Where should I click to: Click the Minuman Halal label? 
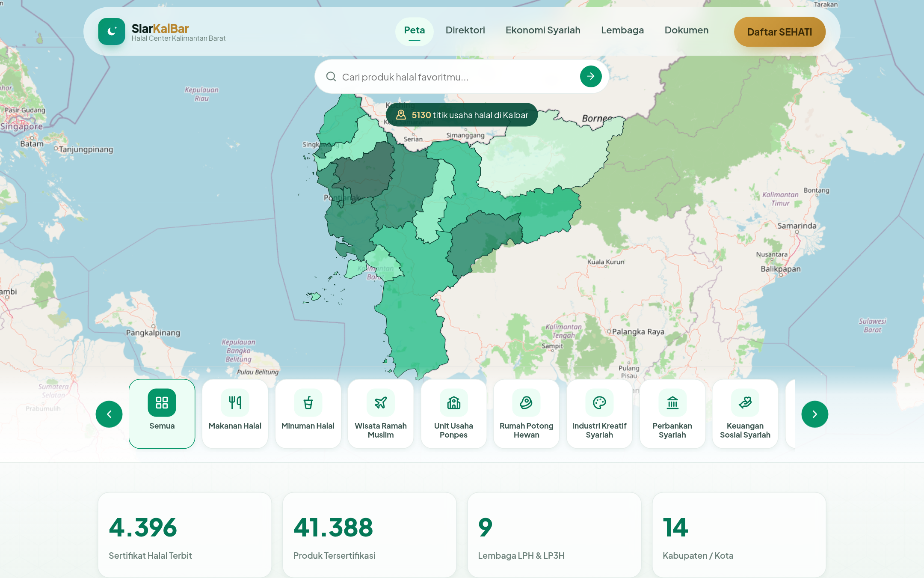click(308, 426)
